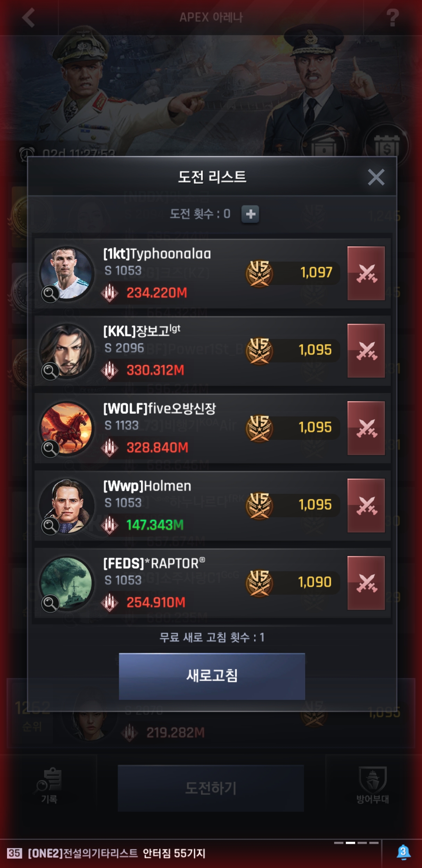View [KKL]장보고 details with magnifier

[x=50, y=371]
